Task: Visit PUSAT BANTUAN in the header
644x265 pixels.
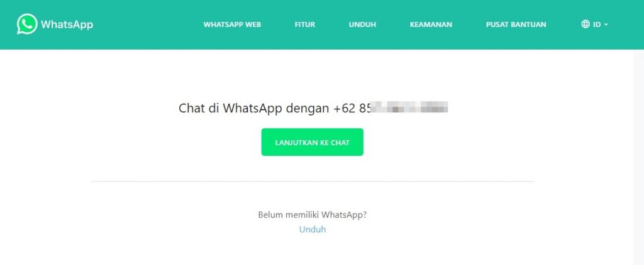Action: coord(516,24)
